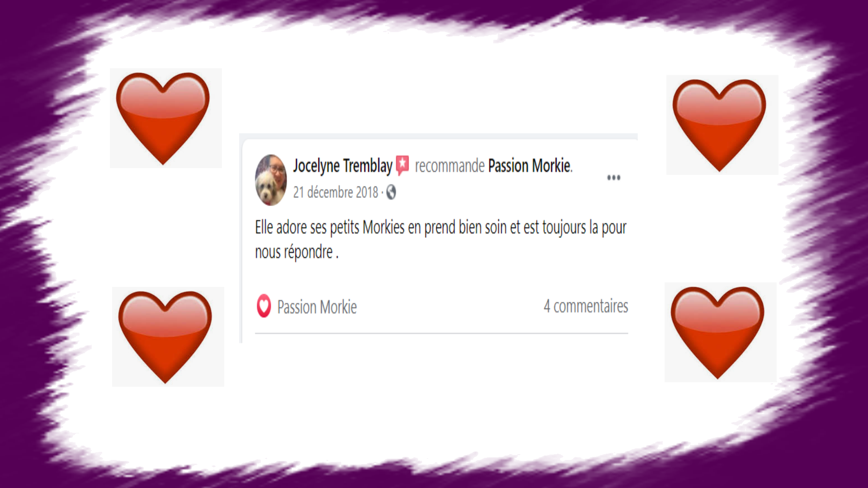The width and height of the screenshot is (868, 488).
Task: Click the pink recommendation star badge
Action: pos(402,165)
